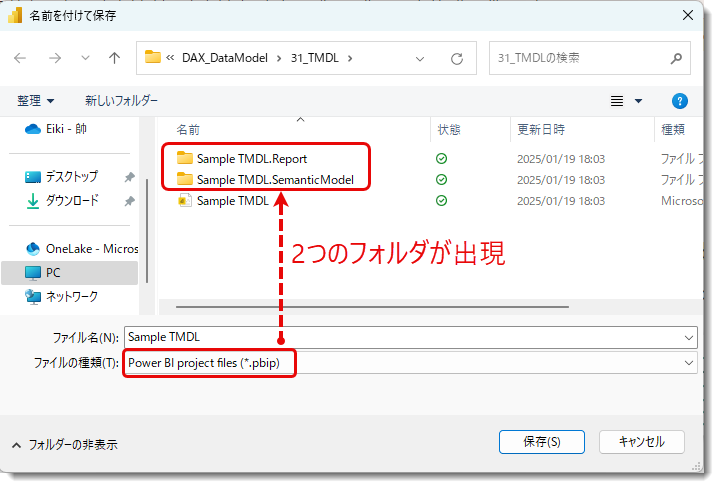
Task: Click sync status icon for Sample TMDL.Report
Action: point(441,159)
